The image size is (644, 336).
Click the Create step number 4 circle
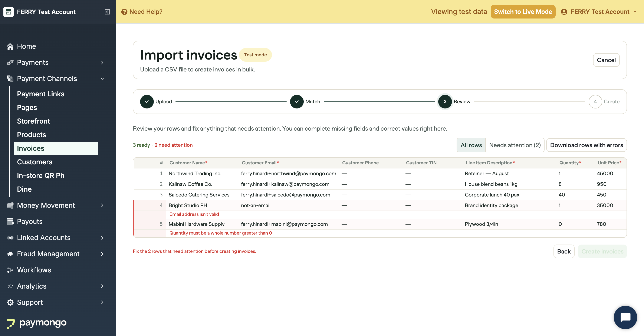point(595,102)
